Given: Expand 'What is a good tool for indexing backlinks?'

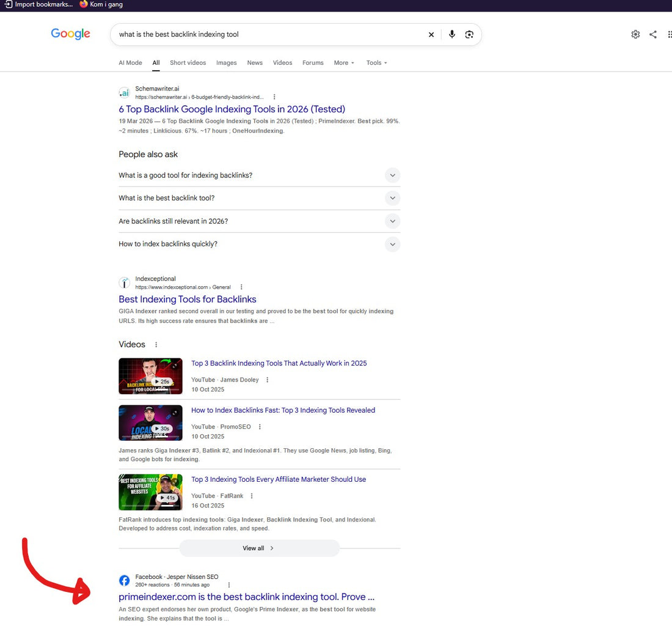Looking at the screenshot, I should (259, 175).
